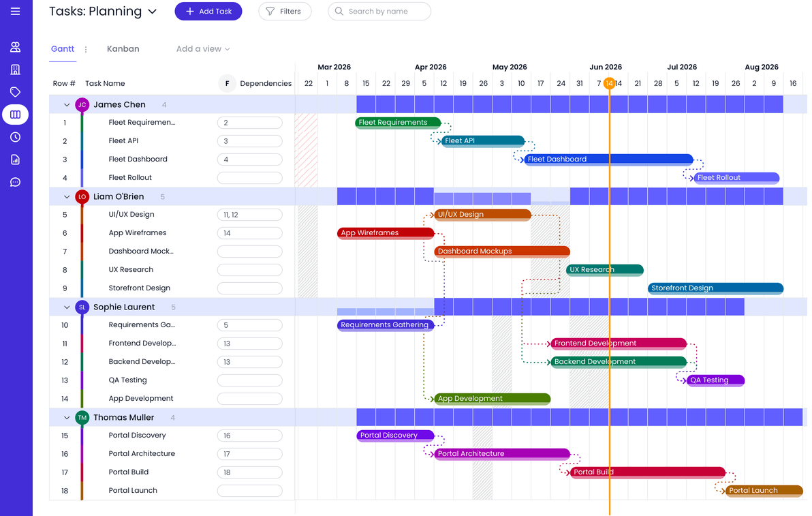This screenshot has height=516, width=812.
Task: Click the dependencies field for Fleet Rollout
Action: 249,178
